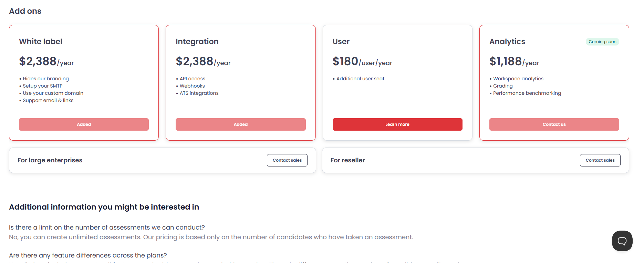Click the $180/user/year price
The height and width of the screenshot is (263, 644).
(362, 62)
